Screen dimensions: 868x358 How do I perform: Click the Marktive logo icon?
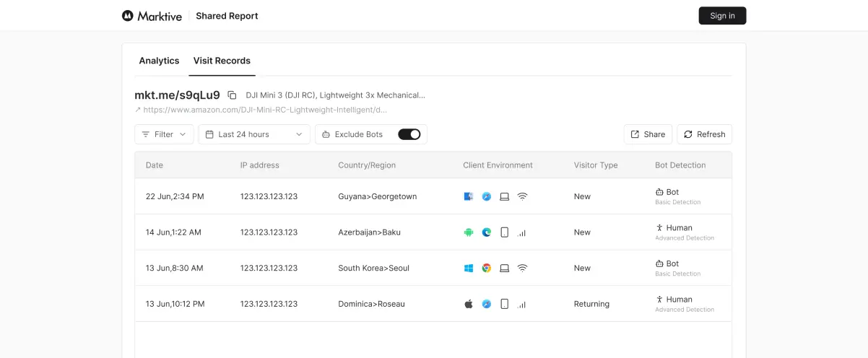pyautogui.click(x=128, y=16)
